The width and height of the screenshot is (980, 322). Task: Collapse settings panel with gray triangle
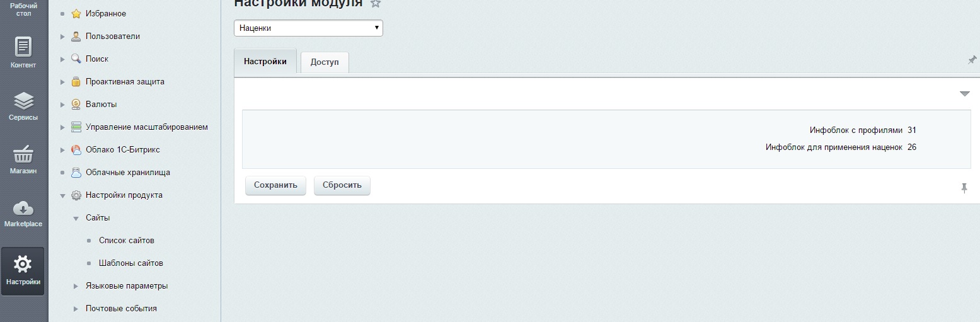coord(964,94)
